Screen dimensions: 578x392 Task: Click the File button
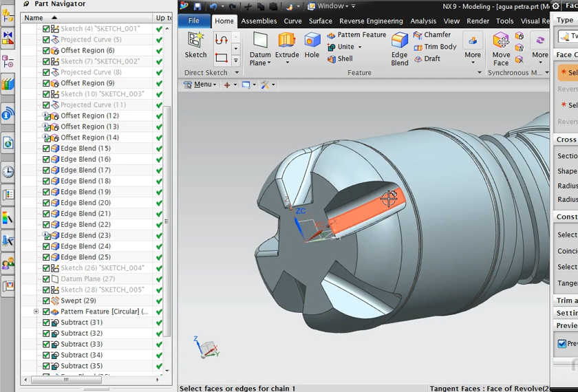[194, 21]
